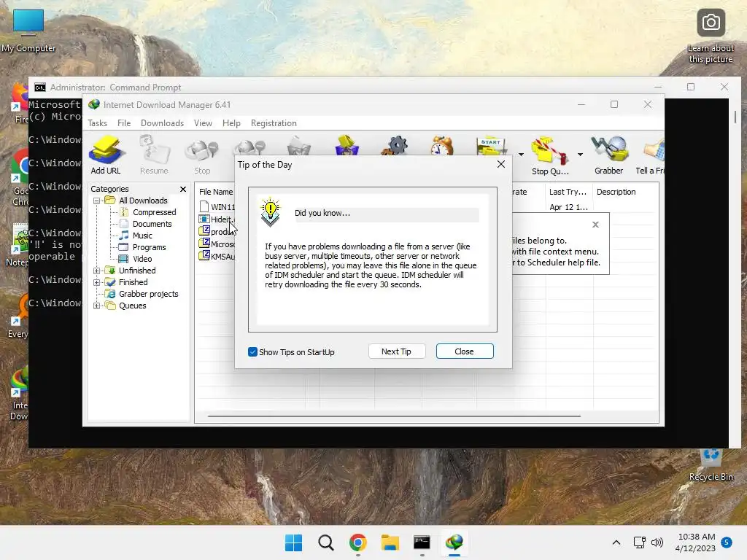
Task: Click the Close button in the tip dialog
Action: [x=465, y=351]
